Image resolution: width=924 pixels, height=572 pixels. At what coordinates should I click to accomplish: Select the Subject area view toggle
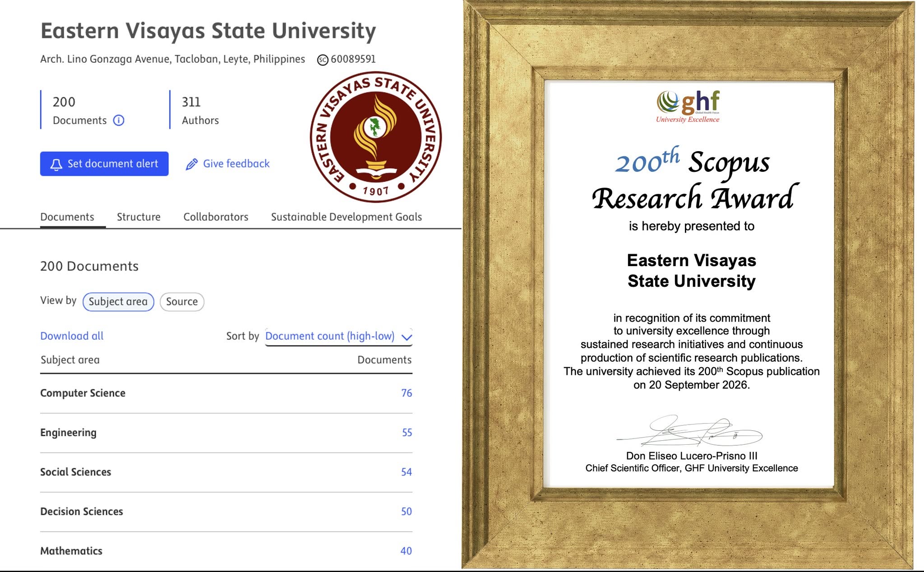pyautogui.click(x=118, y=302)
